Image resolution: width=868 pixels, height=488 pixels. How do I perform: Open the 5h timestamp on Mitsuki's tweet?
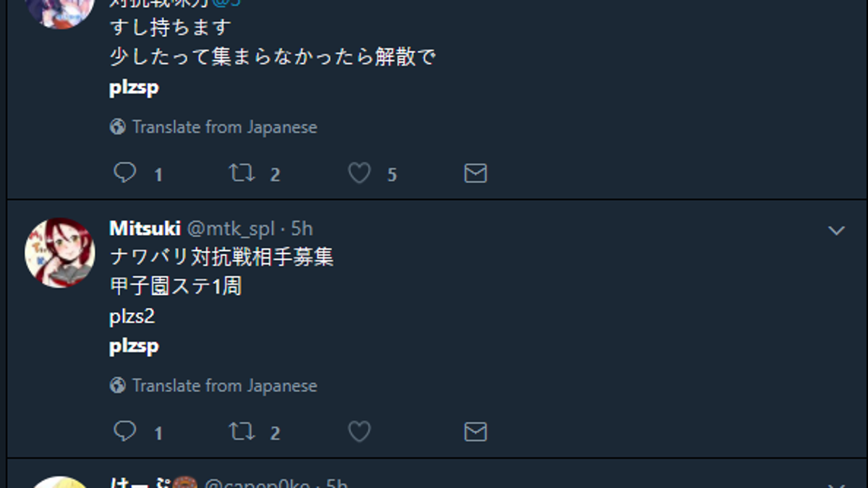302,229
